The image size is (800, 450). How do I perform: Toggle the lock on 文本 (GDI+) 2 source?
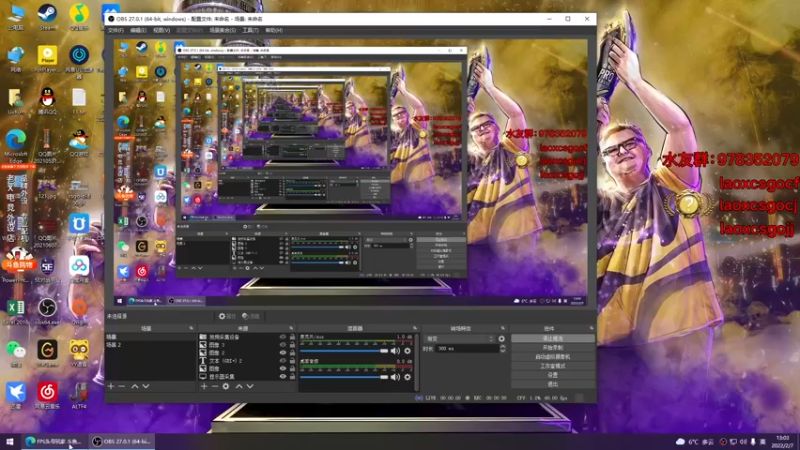coord(292,361)
